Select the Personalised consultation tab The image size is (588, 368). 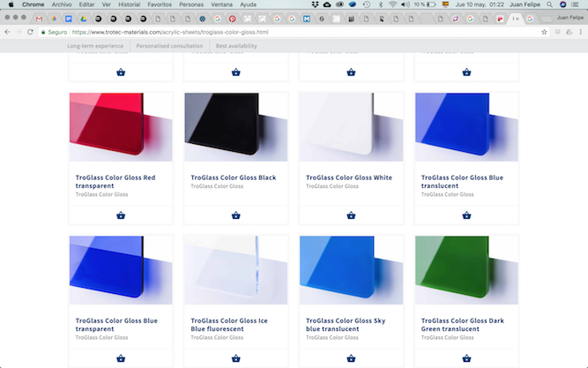[169, 46]
